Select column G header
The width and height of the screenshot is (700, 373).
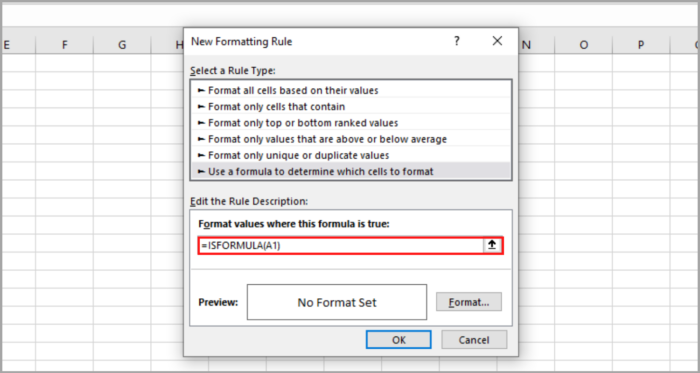point(122,45)
